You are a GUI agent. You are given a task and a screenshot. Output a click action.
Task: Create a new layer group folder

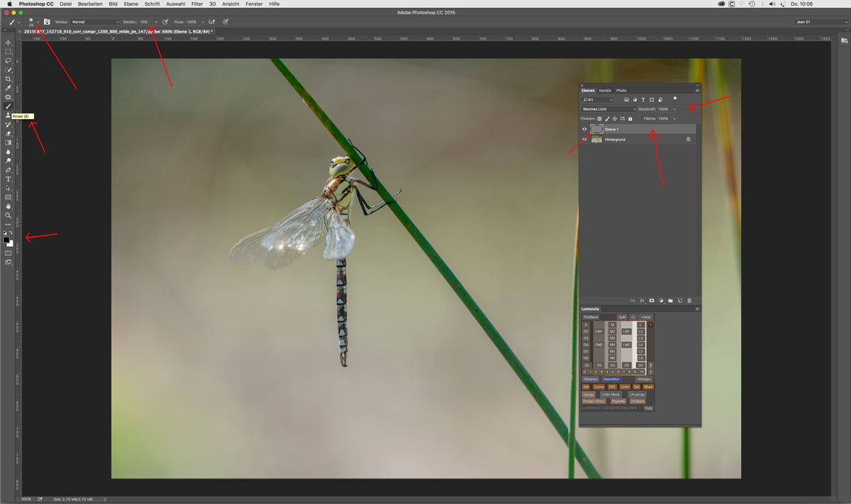(x=670, y=301)
